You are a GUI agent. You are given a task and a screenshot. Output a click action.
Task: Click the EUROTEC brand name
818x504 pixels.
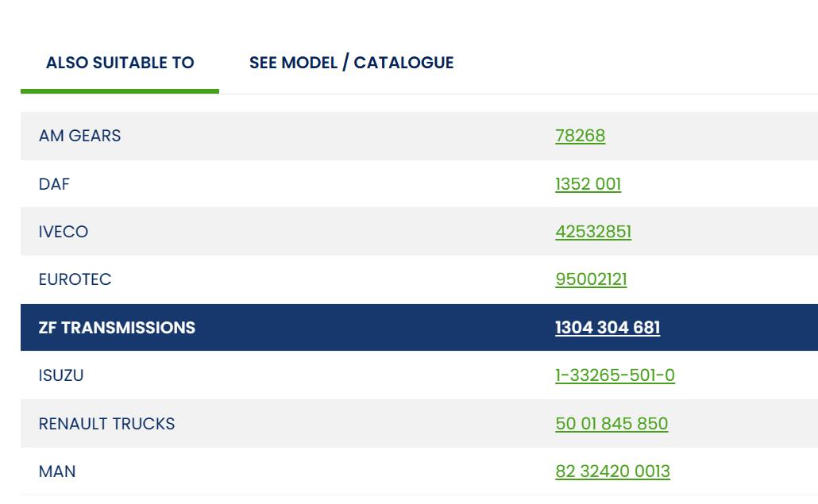point(75,280)
